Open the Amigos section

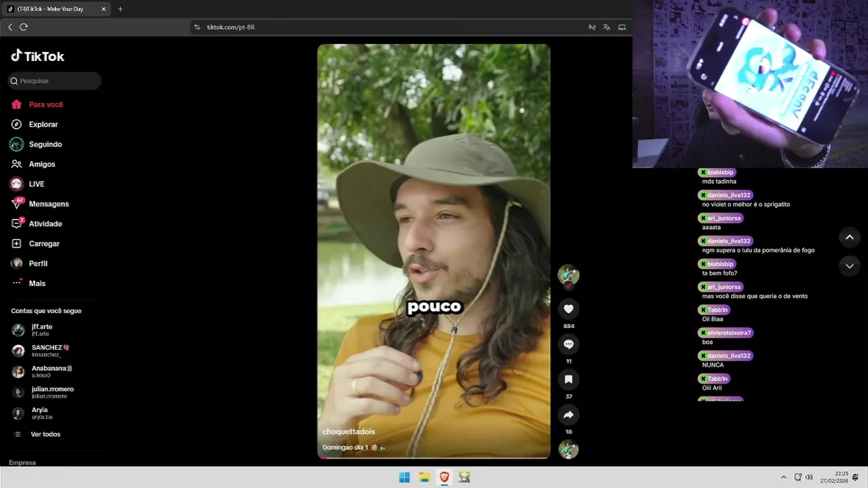click(x=33, y=164)
